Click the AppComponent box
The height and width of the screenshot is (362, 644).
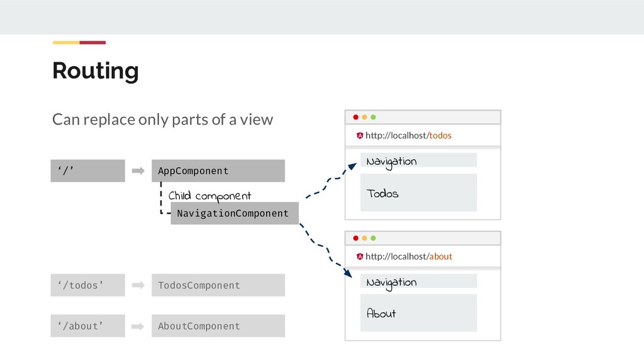pos(218,171)
